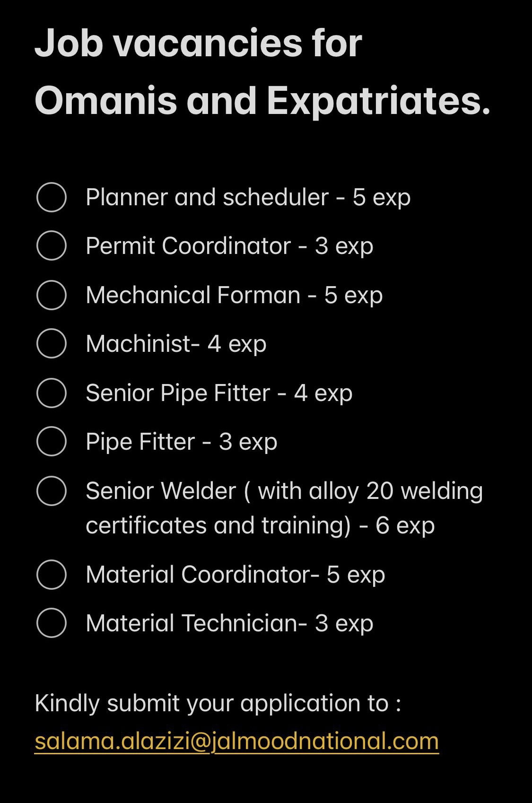532x803 pixels.
Task: Select the Planner and scheduler text line
Action: point(248,198)
